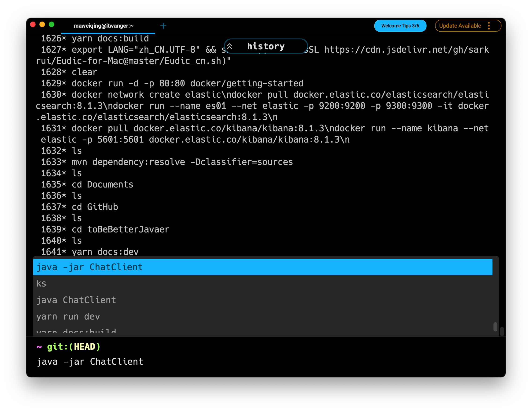Open a new tab with plus icon
The image size is (532, 412).
pyautogui.click(x=163, y=26)
